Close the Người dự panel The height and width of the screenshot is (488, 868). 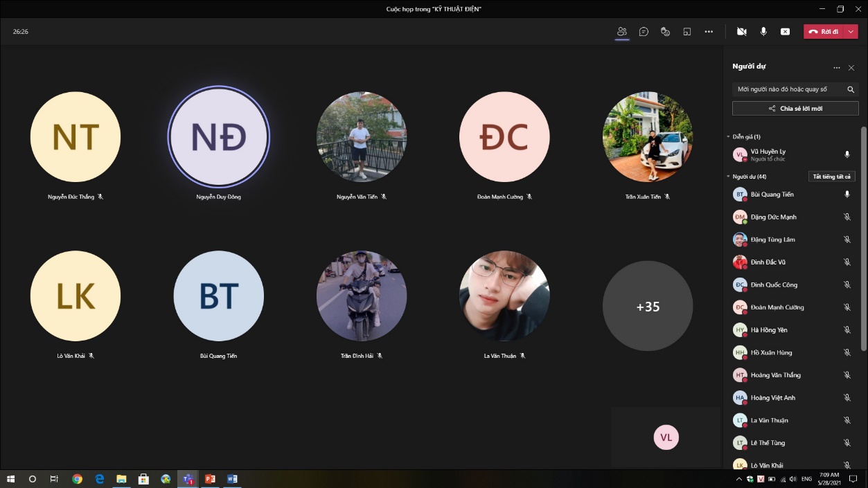[851, 68]
